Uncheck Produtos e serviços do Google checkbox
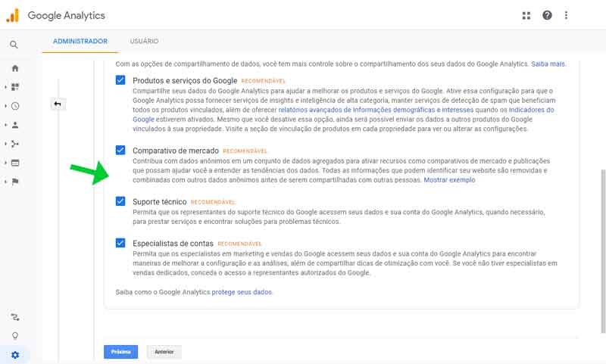This screenshot has height=364, width=606. click(x=120, y=80)
